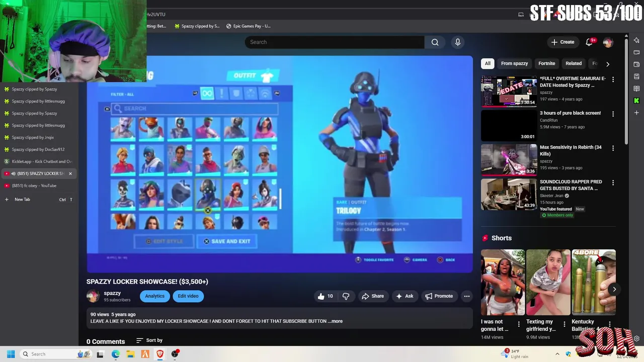Open the OVERTIME SAMURAI E-DATE thumbnail
This screenshot has height=362, width=644.
click(509, 92)
